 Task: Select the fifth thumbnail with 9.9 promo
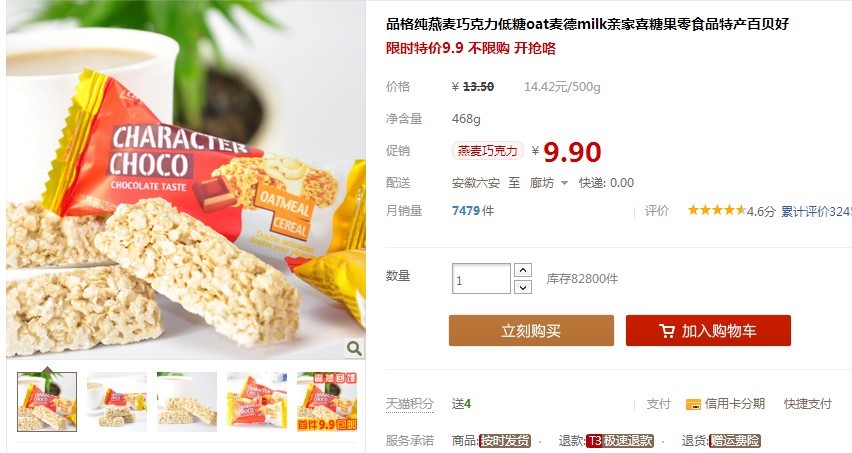[x=327, y=402]
